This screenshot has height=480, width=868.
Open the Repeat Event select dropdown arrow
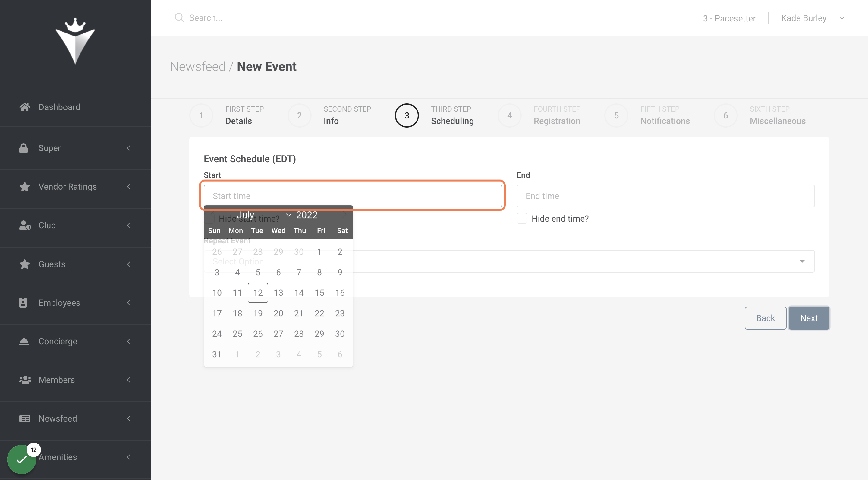[x=802, y=261]
